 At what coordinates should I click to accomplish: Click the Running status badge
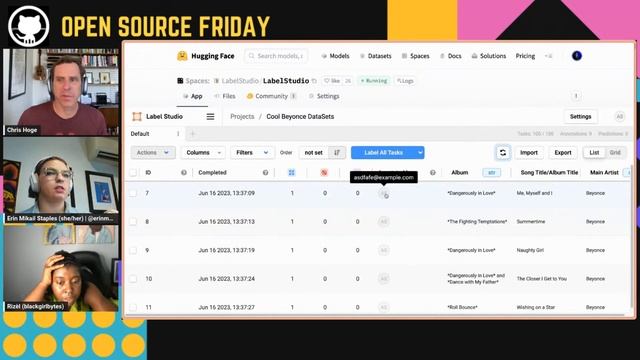pos(374,81)
